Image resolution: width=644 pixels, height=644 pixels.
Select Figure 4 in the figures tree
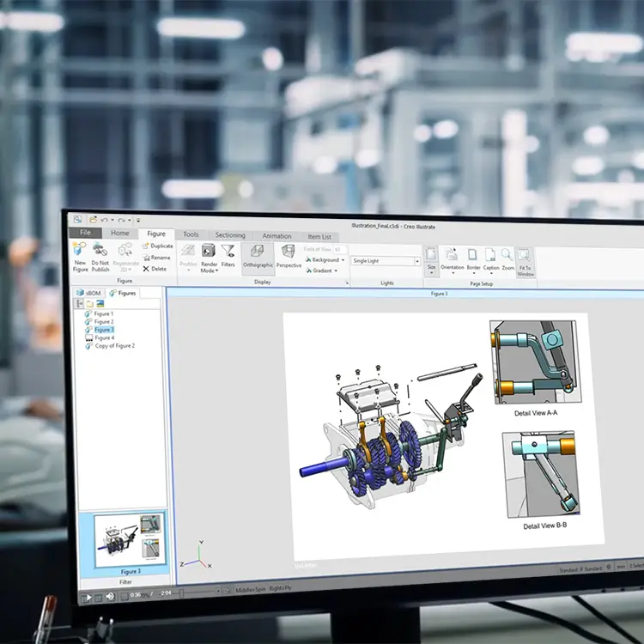click(103, 337)
